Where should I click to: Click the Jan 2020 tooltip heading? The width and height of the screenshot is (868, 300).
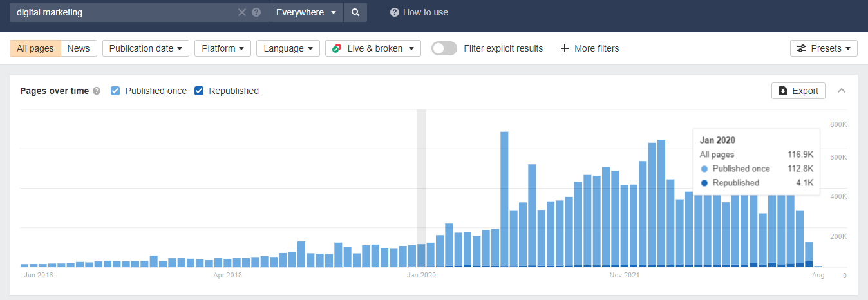pos(717,140)
